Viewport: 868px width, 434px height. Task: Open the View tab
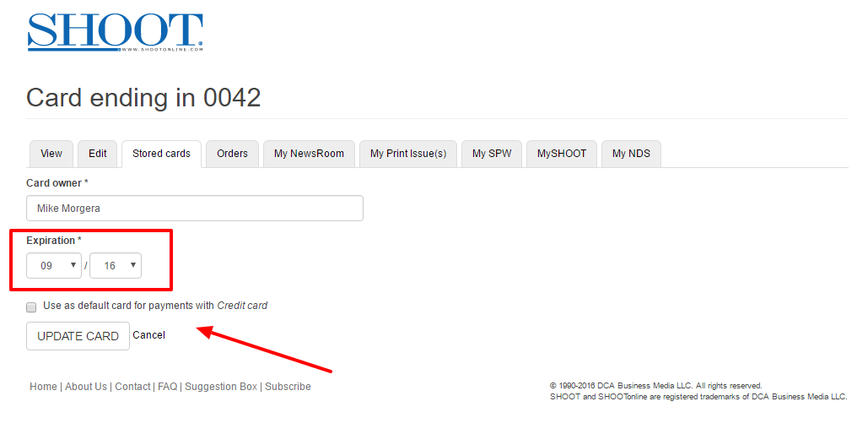pos(51,154)
